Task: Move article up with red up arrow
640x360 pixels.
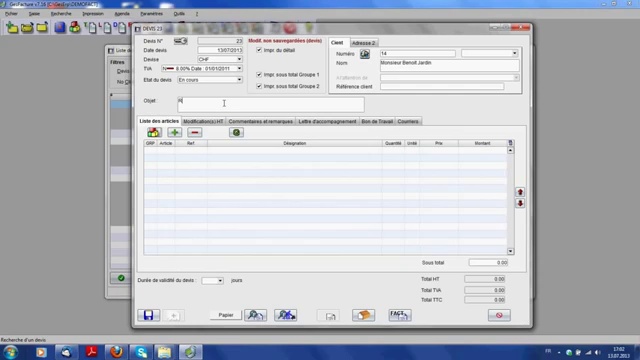Action: click(x=520, y=192)
